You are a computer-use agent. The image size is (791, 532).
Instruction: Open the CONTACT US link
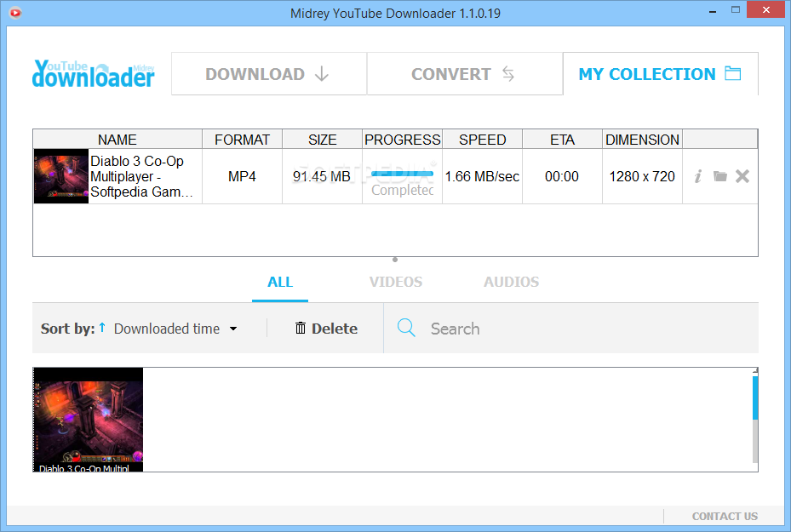pyautogui.click(x=725, y=517)
